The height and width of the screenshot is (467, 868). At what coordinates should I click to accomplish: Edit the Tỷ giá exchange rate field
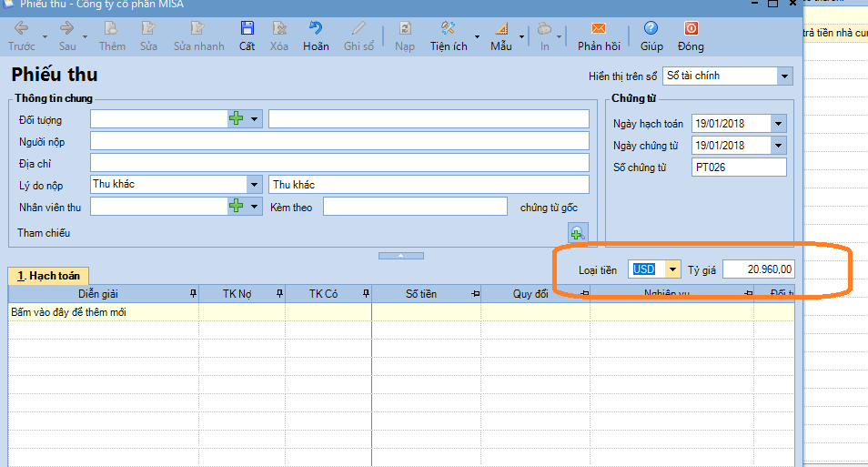(x=759, y=269)
